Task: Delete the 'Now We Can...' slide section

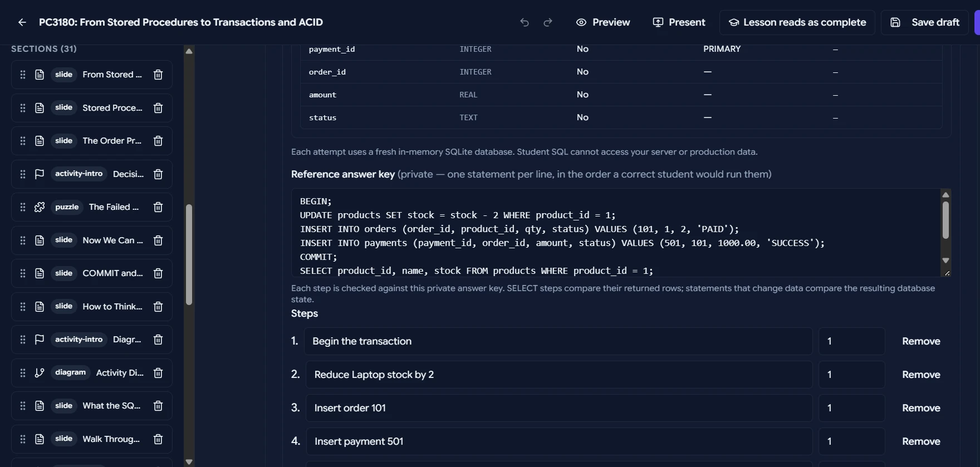Action: coord(158,240)
